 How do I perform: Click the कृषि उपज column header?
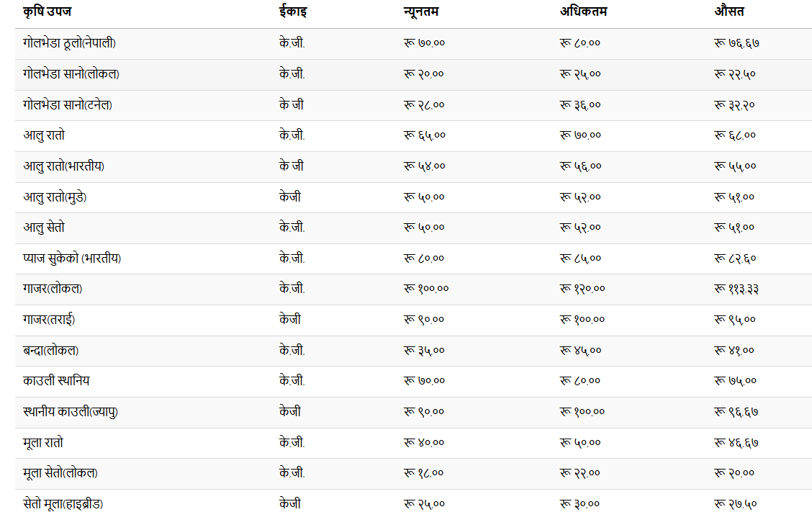tap(47, 12)
